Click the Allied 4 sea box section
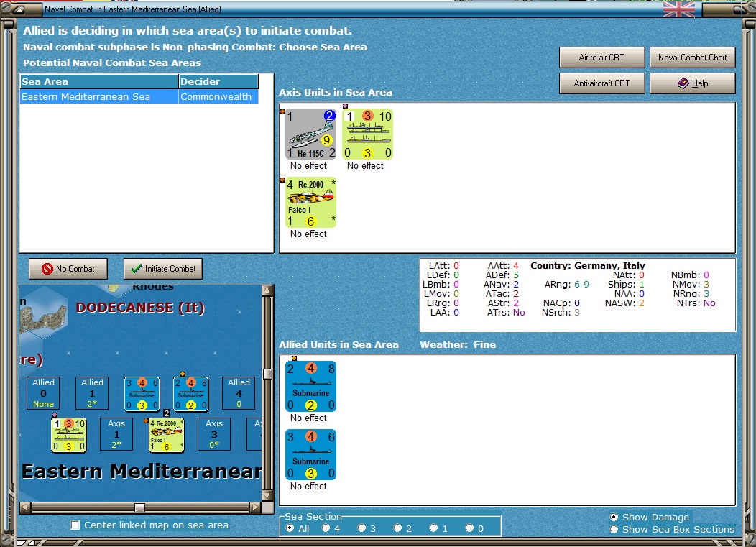 [239, 393]
